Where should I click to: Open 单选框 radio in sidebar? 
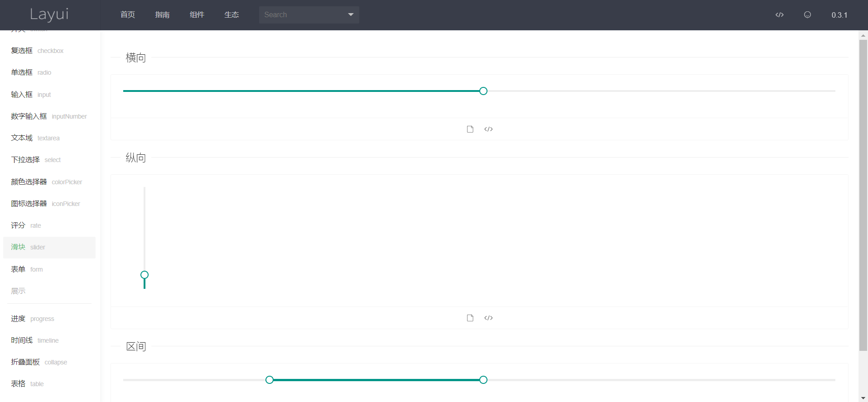pos(49,72)
